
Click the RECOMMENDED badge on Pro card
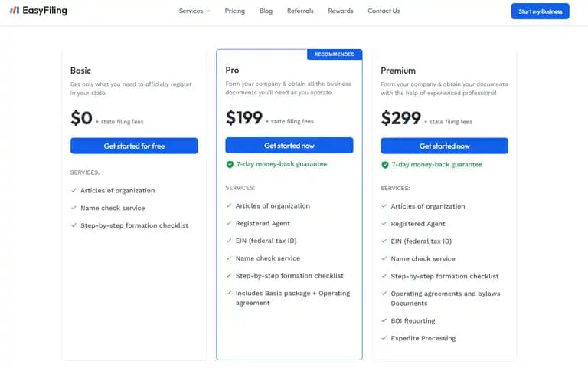pos(335,54)
